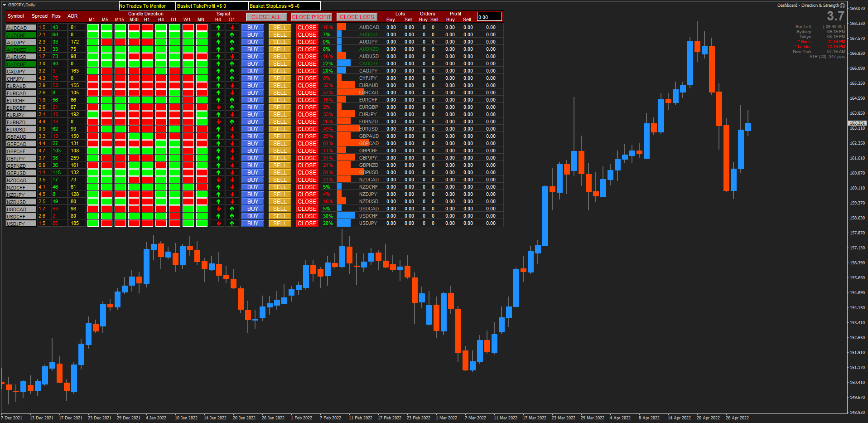Click the D1 signal arrow for CADJPY

point(232,71)
